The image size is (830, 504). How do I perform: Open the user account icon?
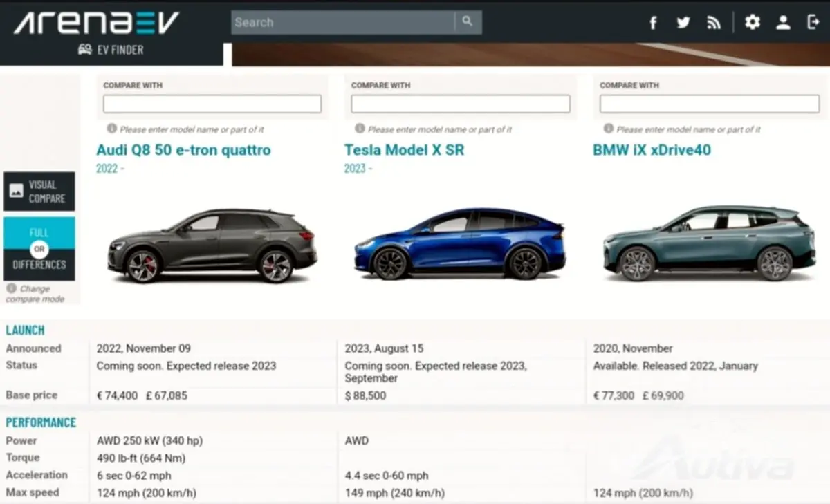pos(783,22)
